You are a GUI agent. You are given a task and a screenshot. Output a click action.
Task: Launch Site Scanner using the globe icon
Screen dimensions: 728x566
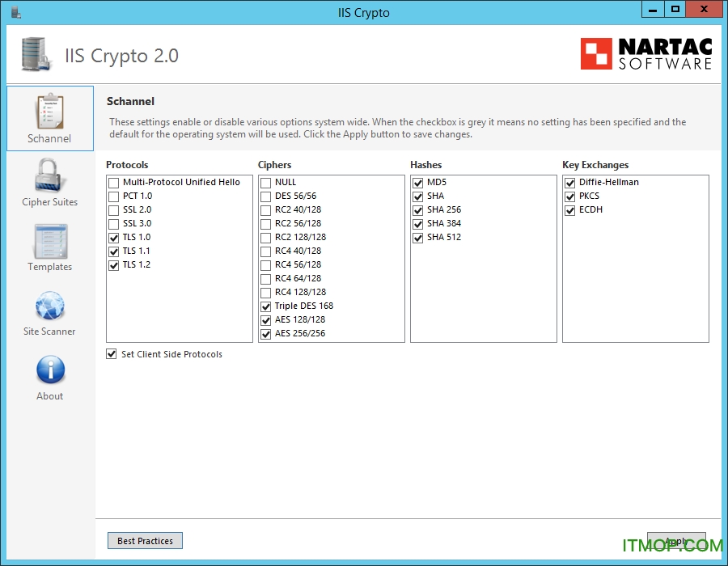click(x=49, y=309)
